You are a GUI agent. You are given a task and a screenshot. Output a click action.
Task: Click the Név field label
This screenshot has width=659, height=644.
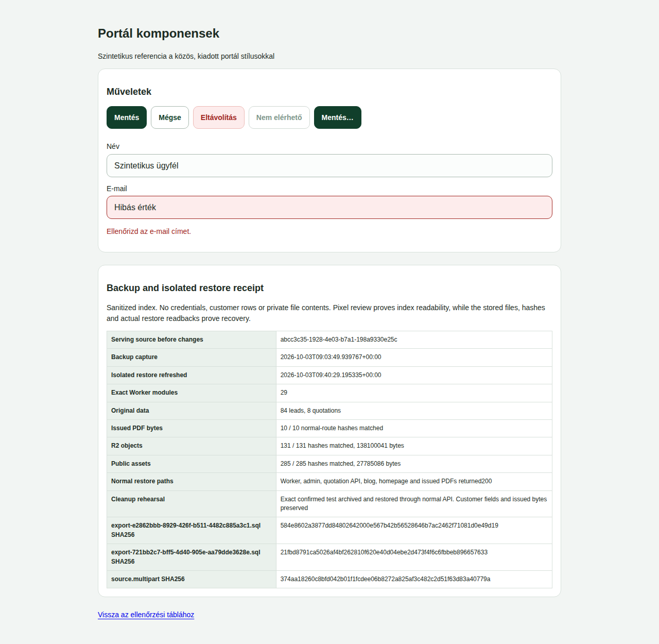point(113,146)
